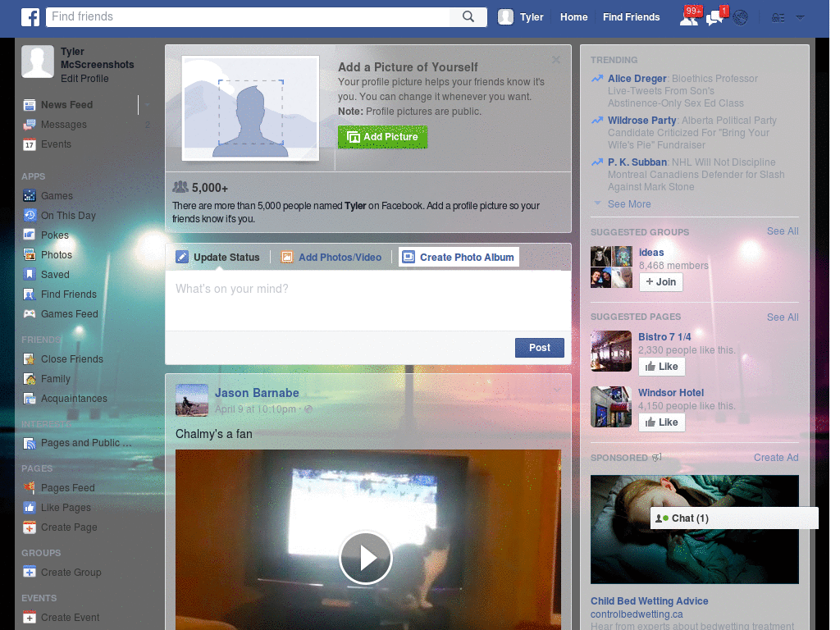Open privacy shortcuts icon in top bar

778,18
